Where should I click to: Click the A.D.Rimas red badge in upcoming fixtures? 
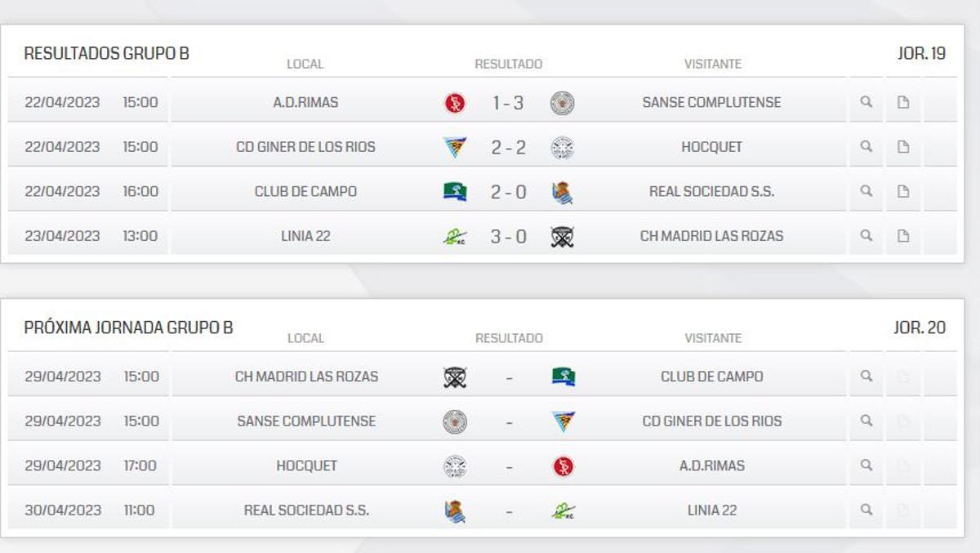click(x=563, y=465)
